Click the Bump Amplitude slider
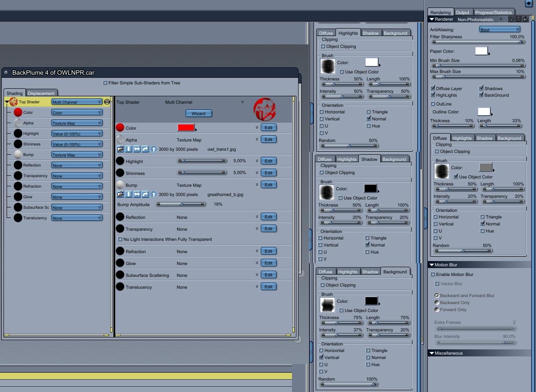Viewport: 536px width, 392px height. coord(181,204)
